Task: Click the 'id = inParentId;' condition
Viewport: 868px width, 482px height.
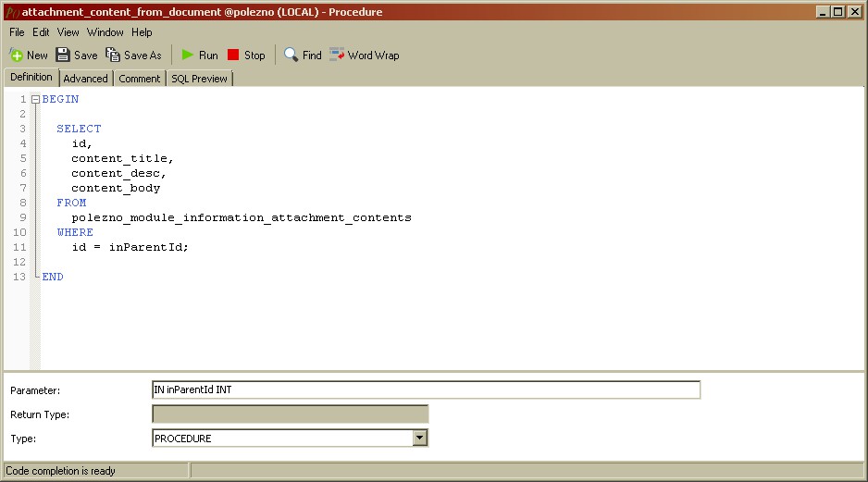Action: click(130, 247)
